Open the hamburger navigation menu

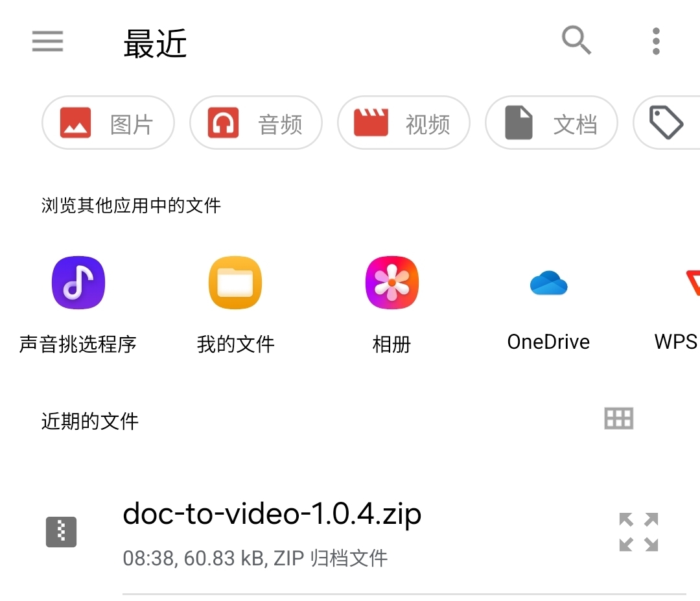[47, 41]
